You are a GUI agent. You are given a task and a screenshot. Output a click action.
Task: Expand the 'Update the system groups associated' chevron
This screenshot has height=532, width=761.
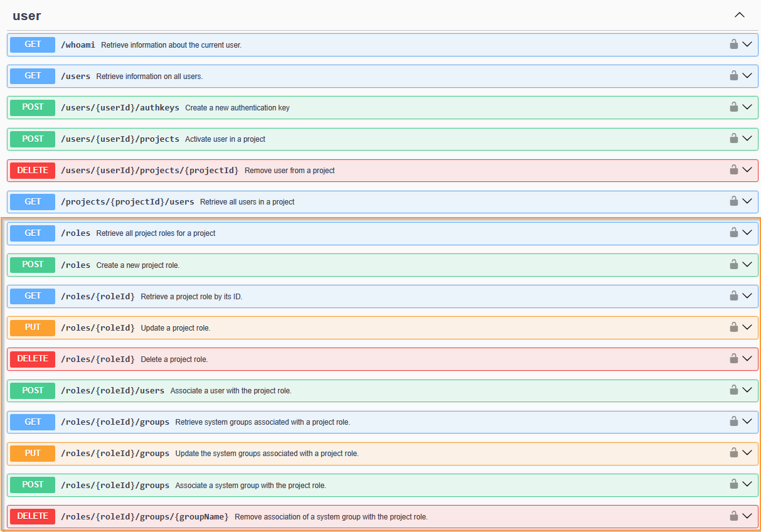coord(747,453)
